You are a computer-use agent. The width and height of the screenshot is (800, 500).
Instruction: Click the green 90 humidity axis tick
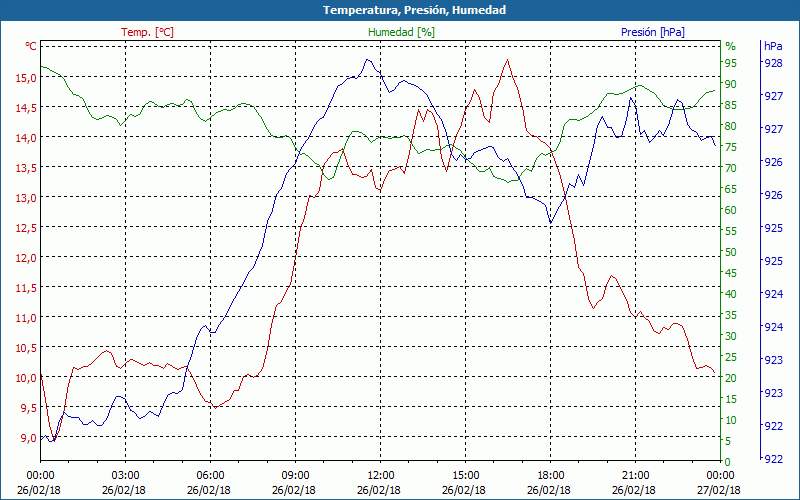[x=731, y=84]
